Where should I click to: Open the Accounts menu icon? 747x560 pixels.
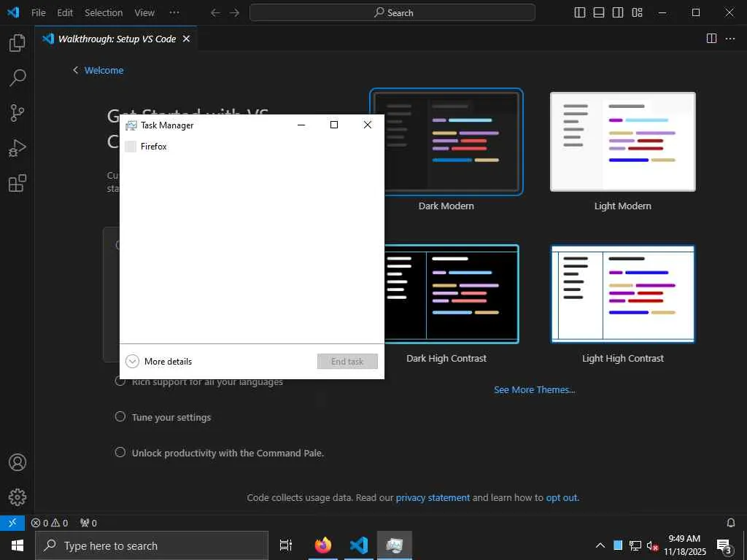(x=18, y=462)
